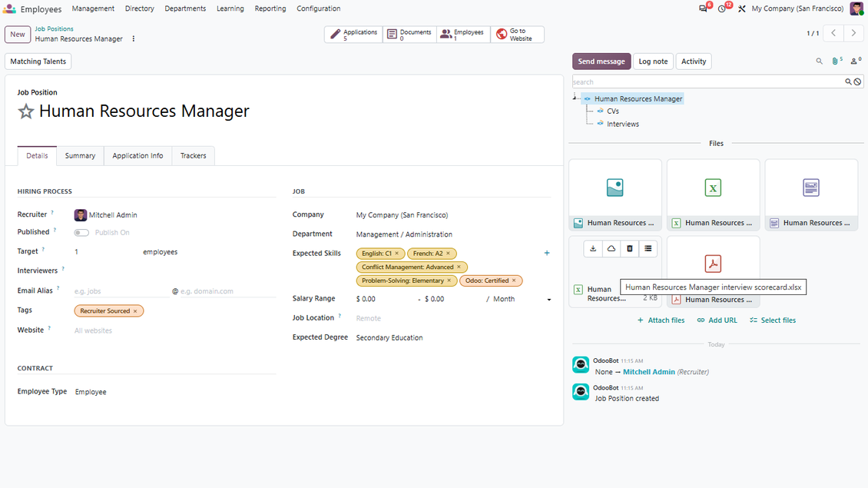The image size is (868, 488).
Task: Open the Directory menu
Action: coord(140,9)
